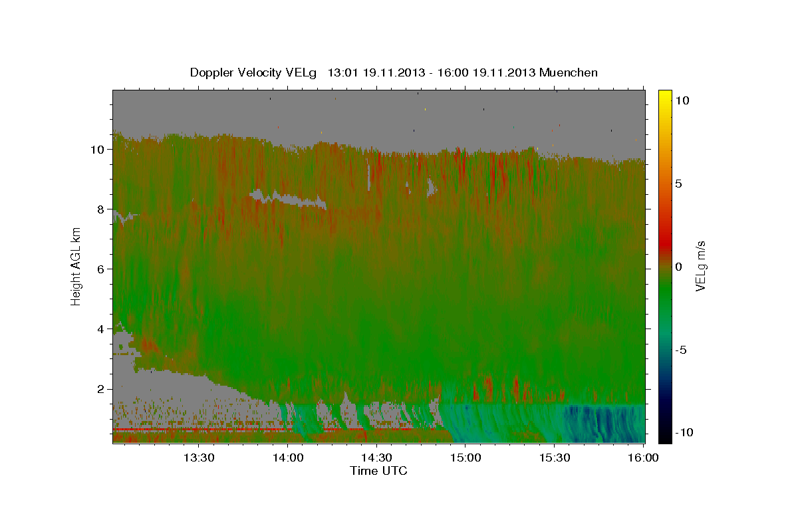Screen dimensions: 798x532
Task: Click the height axis label 8
Action: [x=101, y=209]
